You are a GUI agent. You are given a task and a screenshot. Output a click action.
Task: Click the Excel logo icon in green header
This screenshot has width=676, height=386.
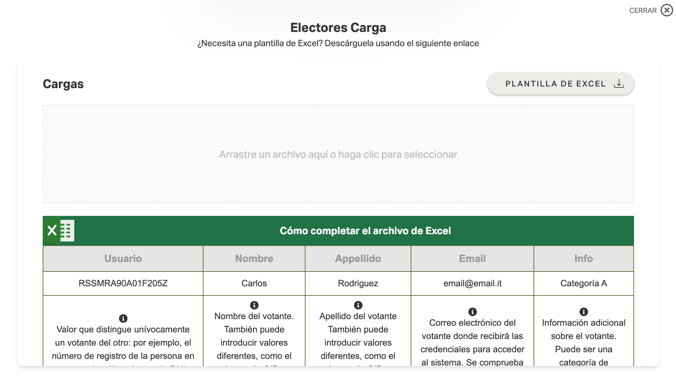click(60, 231)
